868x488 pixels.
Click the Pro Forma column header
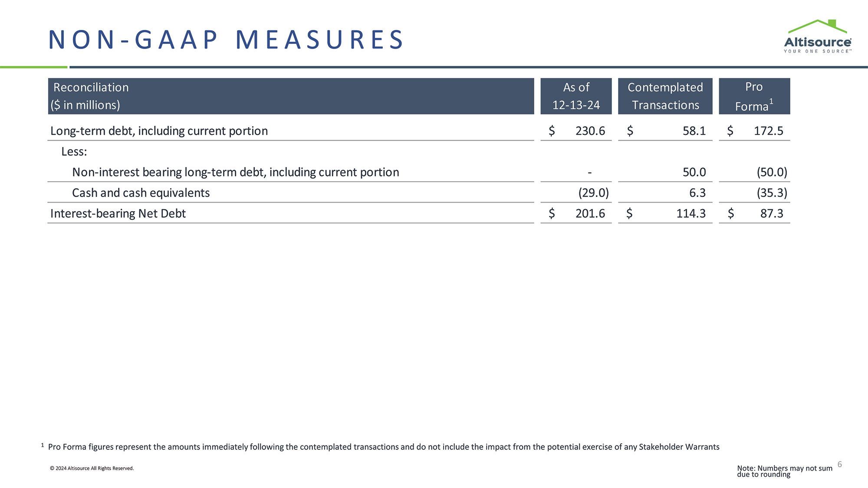click(x=754, y=96)
